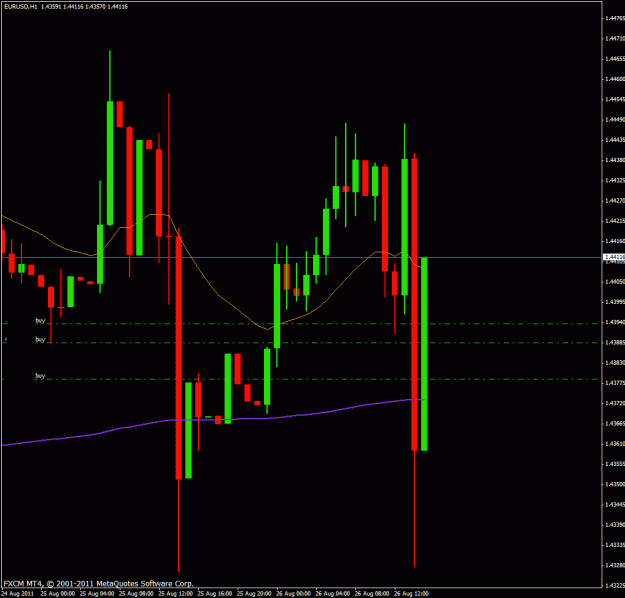
Task: Click the 1.43500 price scale label
Action: (615, 484)
